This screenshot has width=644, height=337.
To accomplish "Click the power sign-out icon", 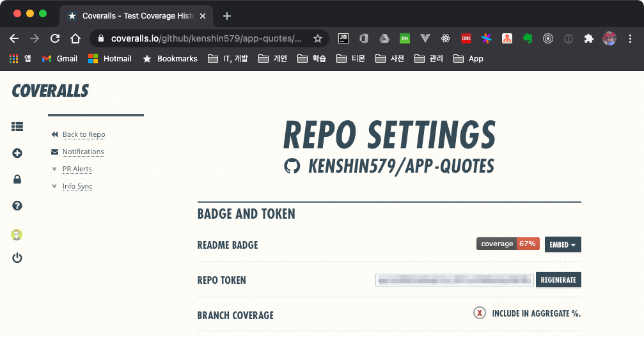I will click(x=17, y=258).
